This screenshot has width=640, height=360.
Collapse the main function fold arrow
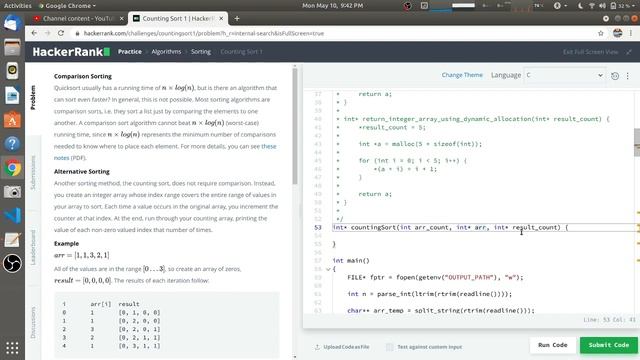tap(328, 269)
